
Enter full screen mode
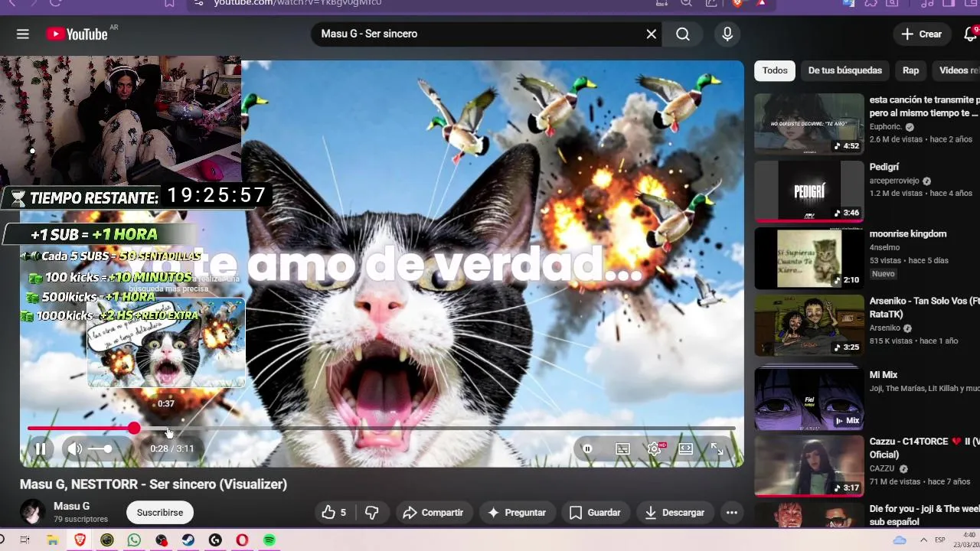(x=717, y=449)
